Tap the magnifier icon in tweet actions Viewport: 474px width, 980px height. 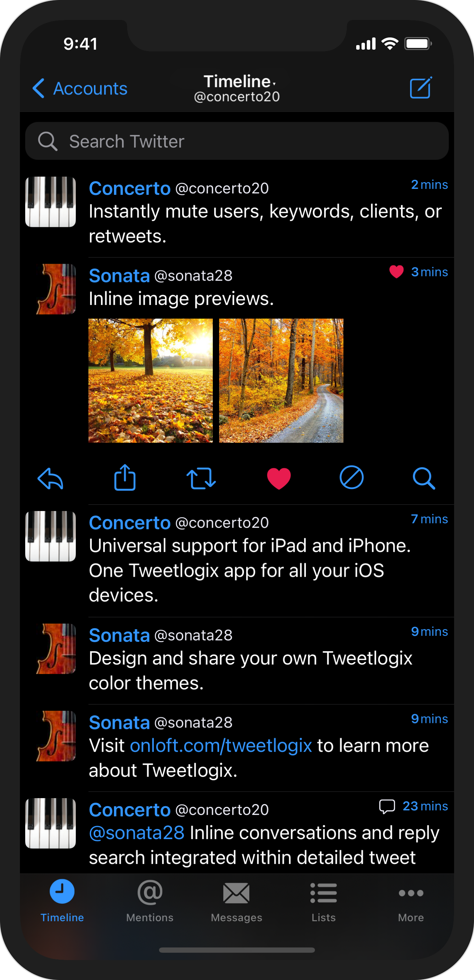(x=423, y=478)
